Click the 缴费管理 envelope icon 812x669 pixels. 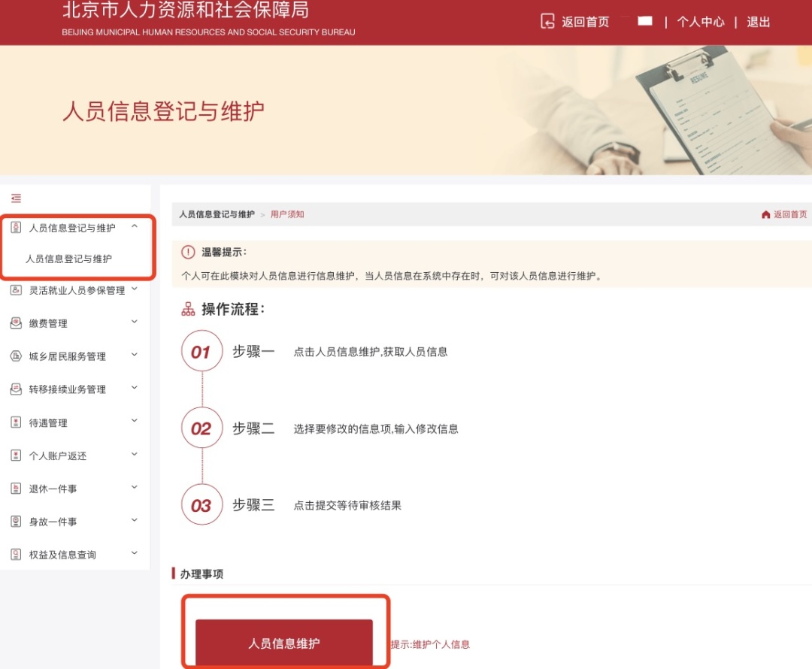click(17, 322)
